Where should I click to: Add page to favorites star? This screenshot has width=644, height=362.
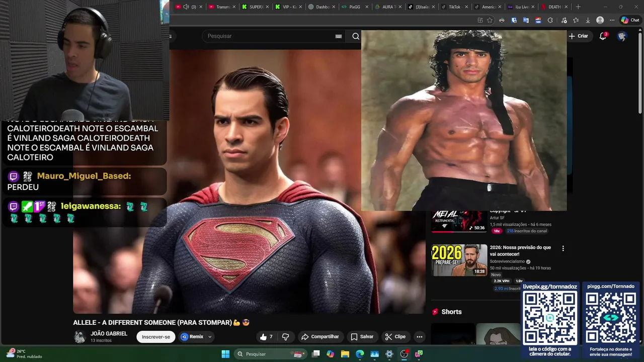[490, 20]
